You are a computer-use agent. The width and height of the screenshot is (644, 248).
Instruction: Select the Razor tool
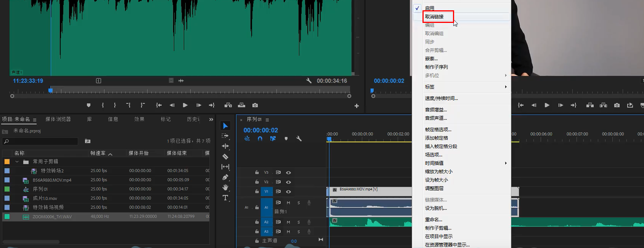pyautogui.click(x=225, y=156)
